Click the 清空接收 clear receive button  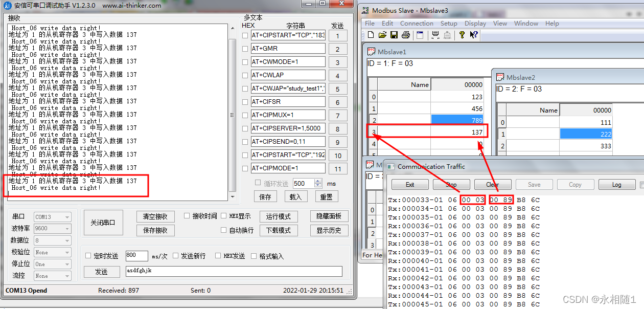(x=155, y=216)
